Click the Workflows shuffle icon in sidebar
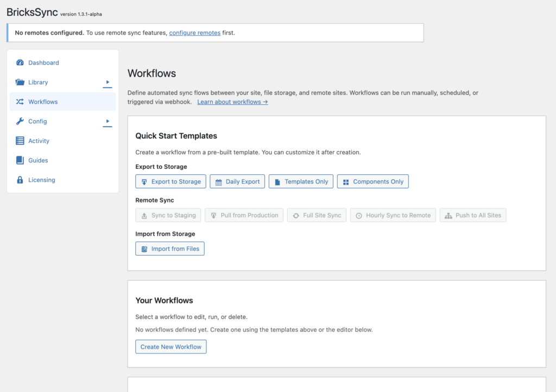Screen dimensions: 556x392 click(x=20, y=102)
